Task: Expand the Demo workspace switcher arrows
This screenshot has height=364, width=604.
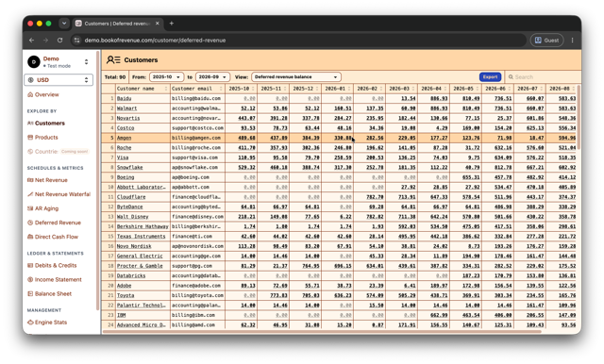Action: tap(86, 61)
